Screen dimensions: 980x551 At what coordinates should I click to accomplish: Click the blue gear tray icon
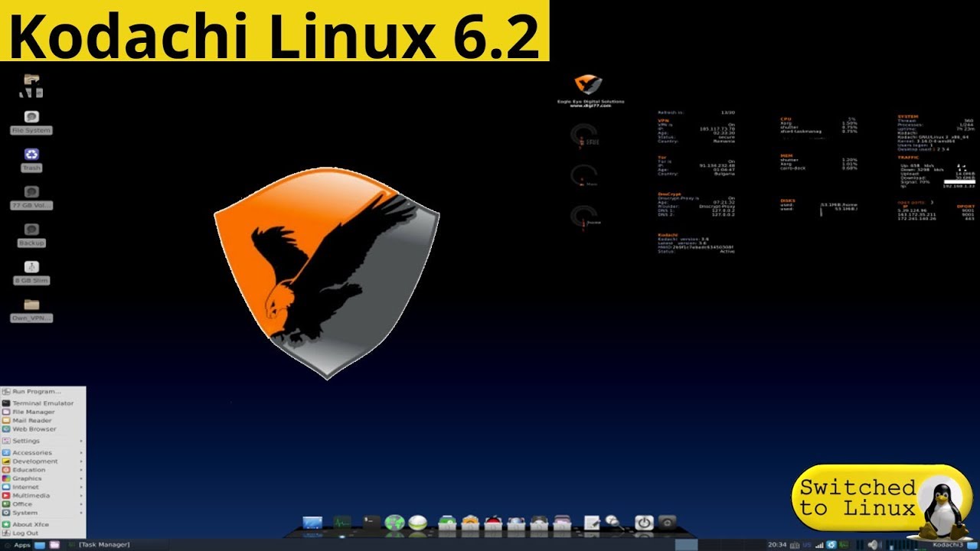coord(831,545)
